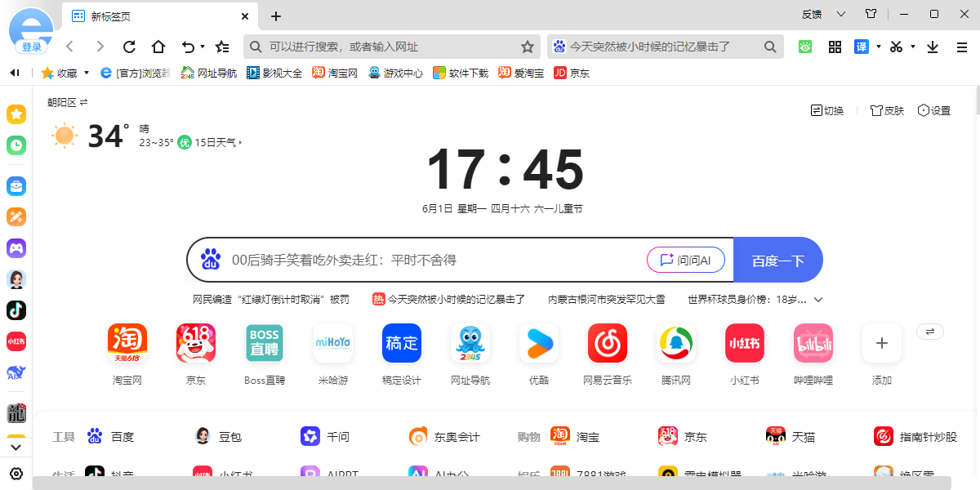Image resolution: width=980 pixels, height=490 pixels.
Task: Click the purple game controller sidebar icon
Action: click(x=16, y=248)
